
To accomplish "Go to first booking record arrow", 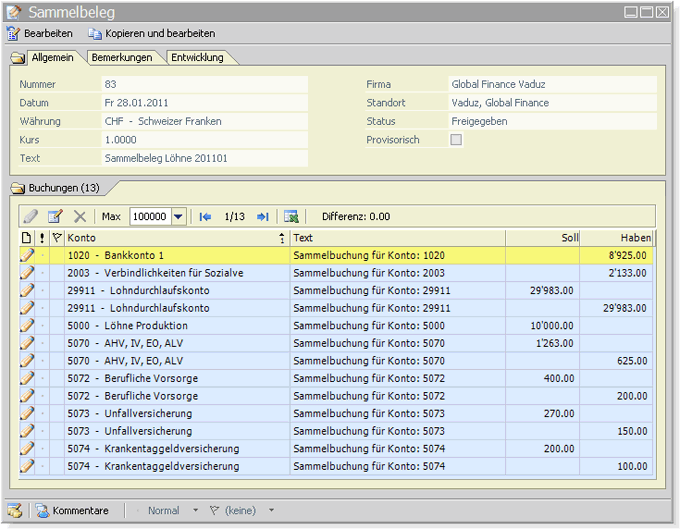I will point(205,216).
